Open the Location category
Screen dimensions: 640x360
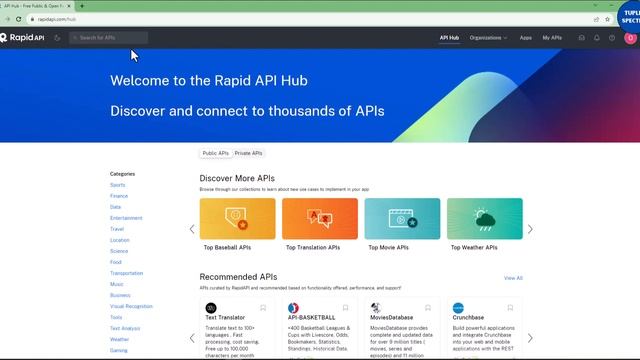[120, 240]
